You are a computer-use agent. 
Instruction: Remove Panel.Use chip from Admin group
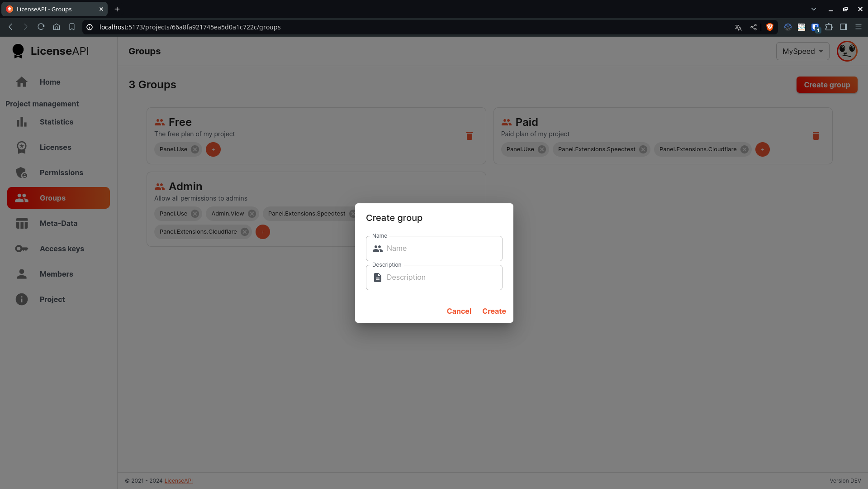point(195,214)
